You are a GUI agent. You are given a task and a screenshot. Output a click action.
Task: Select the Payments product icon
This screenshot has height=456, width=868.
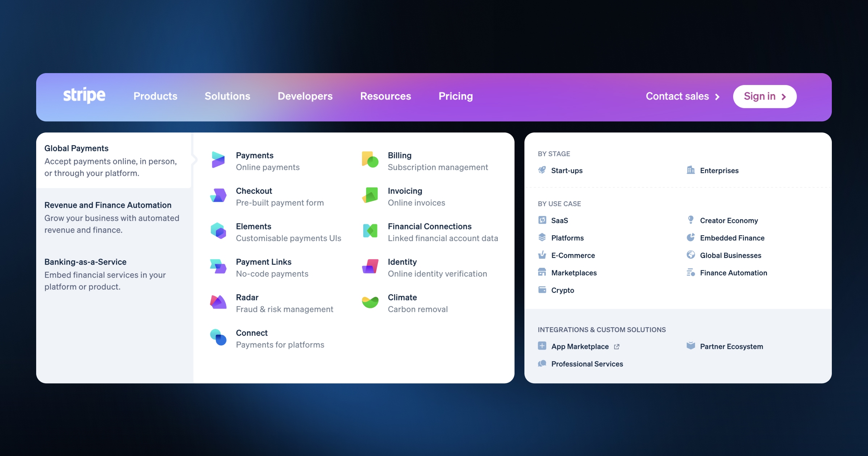coord(218,160)
